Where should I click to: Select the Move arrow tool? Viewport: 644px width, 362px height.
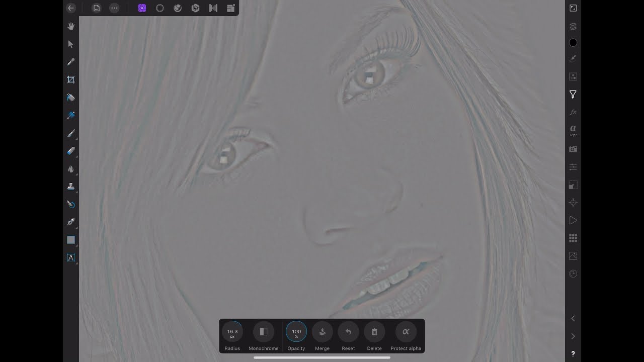71,44
